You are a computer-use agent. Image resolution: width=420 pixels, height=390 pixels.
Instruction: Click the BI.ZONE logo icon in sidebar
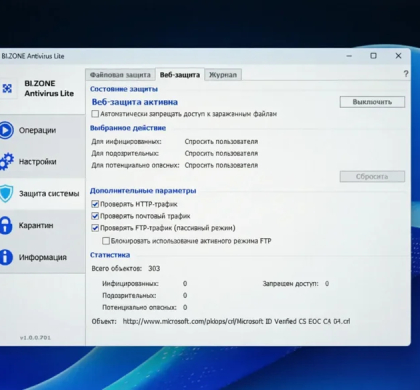pyautogui.click(x=7, y=88)
